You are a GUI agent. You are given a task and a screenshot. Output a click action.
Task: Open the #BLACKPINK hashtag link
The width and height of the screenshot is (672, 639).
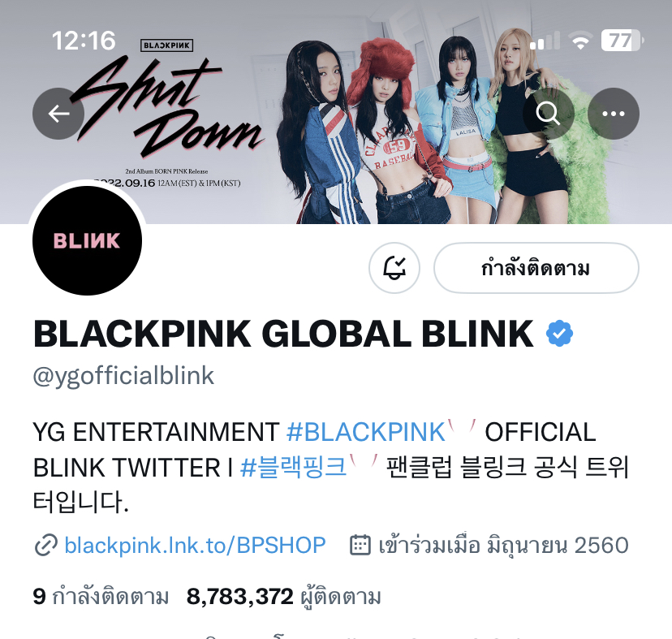(365, 432)
